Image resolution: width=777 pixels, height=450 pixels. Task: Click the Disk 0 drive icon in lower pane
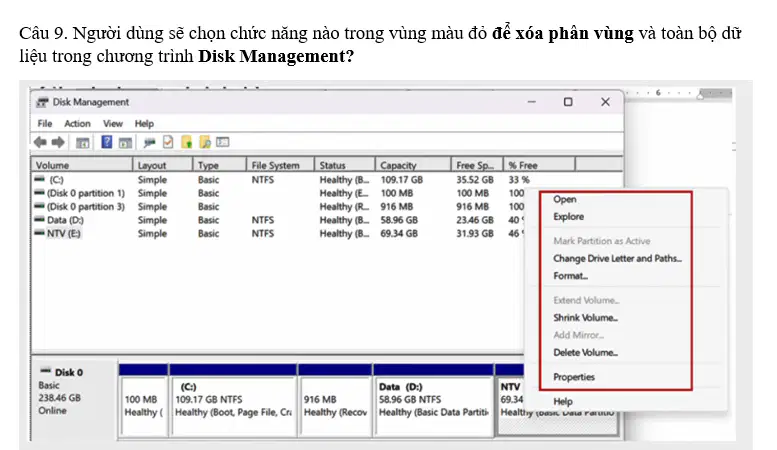point(46,370)
